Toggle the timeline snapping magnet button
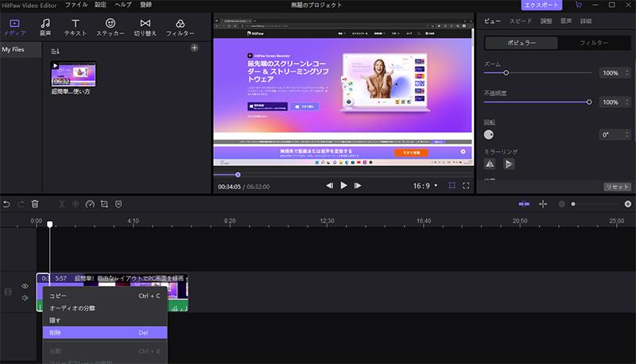This screenshot has width=636, height=364. [524, 204]
